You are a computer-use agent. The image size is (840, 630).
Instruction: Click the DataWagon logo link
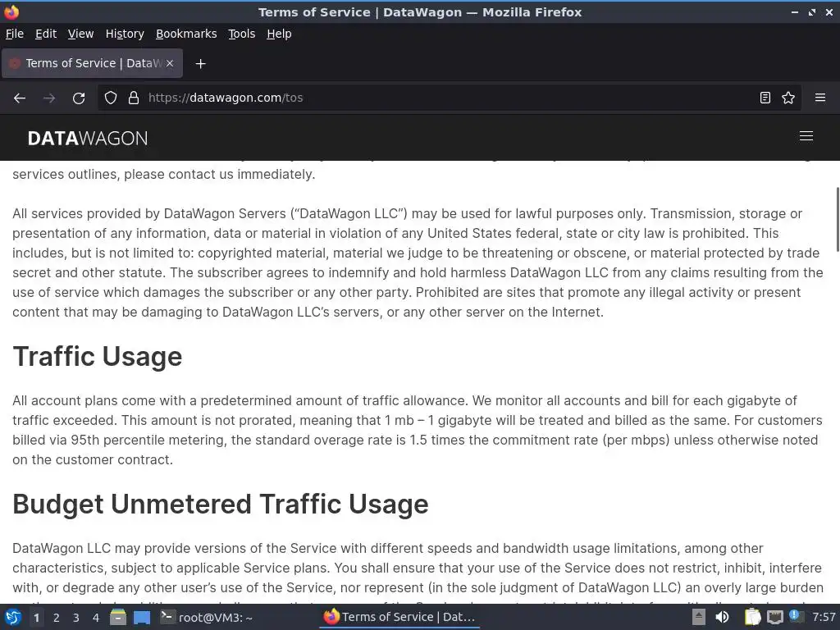88,138
